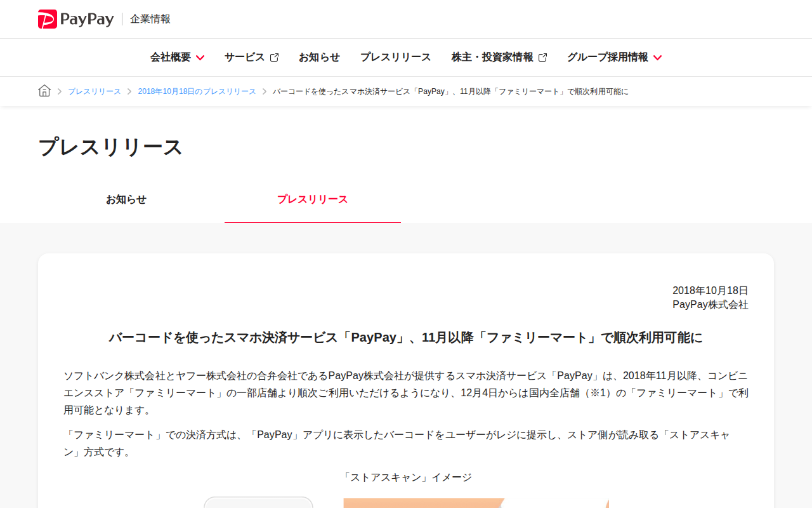Open the 会社概要 menu item

point(171,57)
